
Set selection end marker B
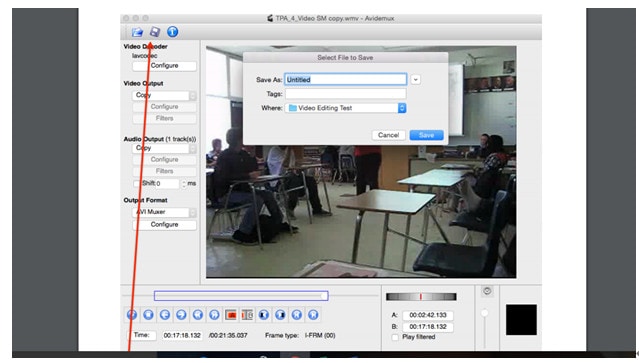[247, 315]
